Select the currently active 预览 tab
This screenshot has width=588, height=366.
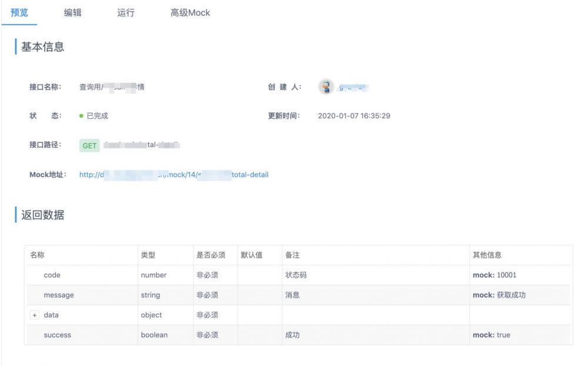[20, 12]
